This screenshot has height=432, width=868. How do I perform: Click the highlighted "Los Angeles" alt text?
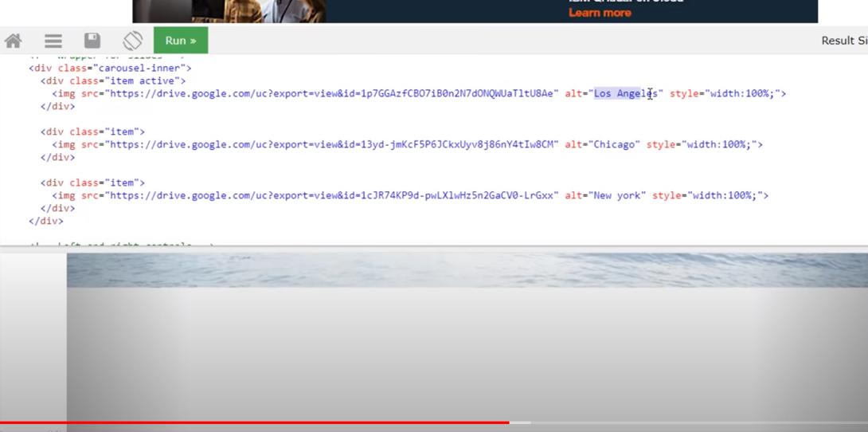(625, 93)
